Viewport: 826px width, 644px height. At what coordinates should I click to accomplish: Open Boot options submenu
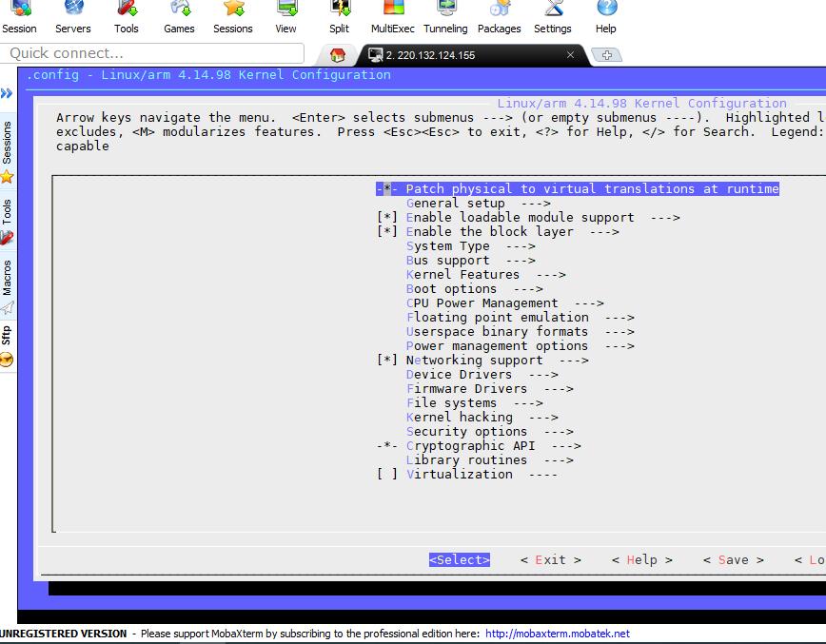(474, 288)
